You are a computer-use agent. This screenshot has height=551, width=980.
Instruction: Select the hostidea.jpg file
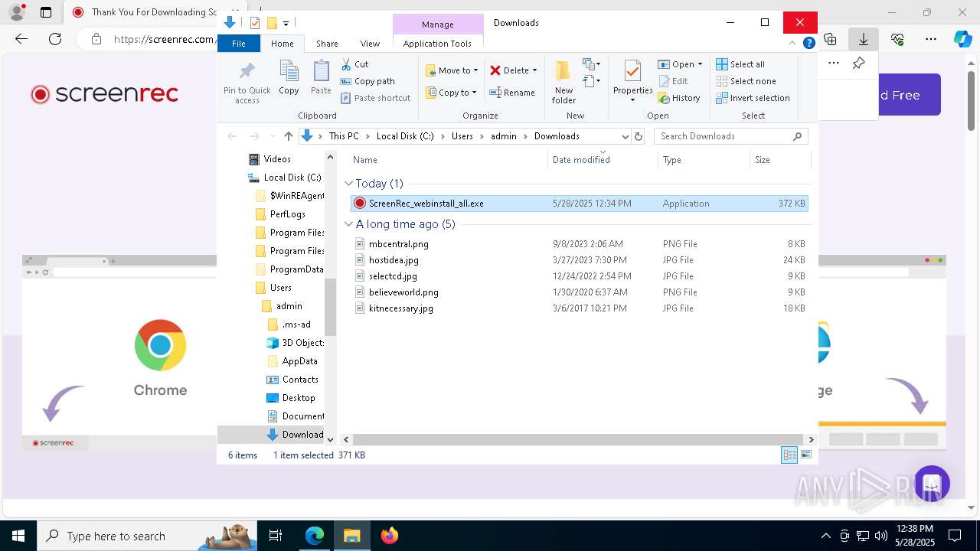point(394,260)
